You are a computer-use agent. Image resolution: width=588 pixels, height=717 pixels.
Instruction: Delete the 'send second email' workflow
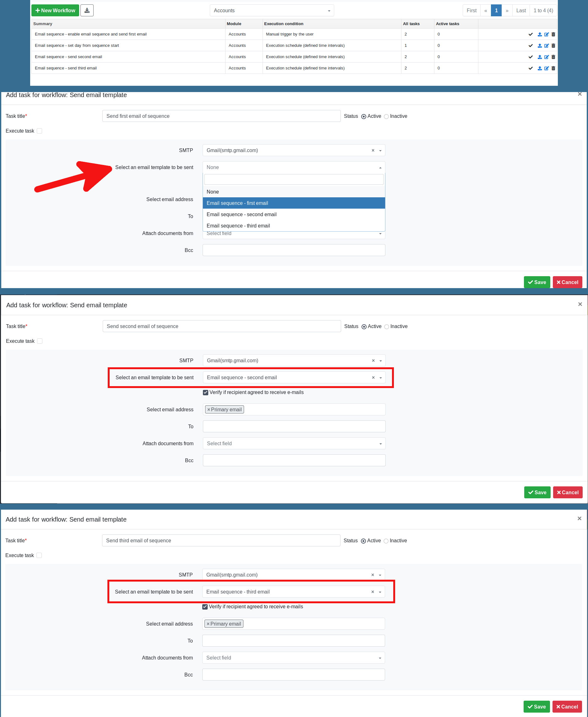click(553, 57)
